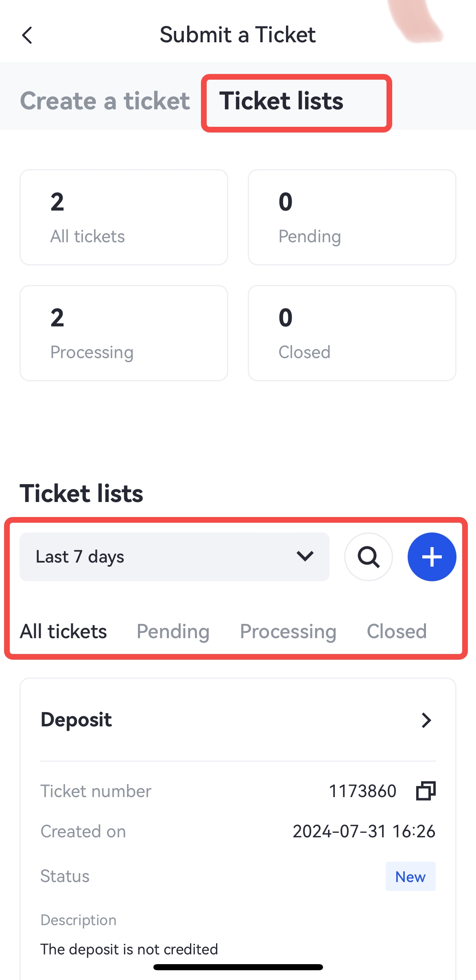Open the Pending summary card

[x=352, y=217]
